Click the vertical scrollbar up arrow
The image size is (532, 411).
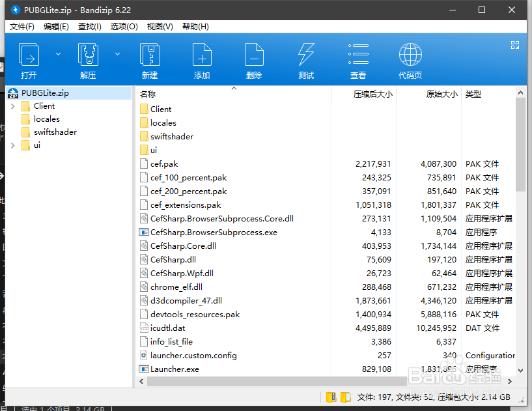520,92
